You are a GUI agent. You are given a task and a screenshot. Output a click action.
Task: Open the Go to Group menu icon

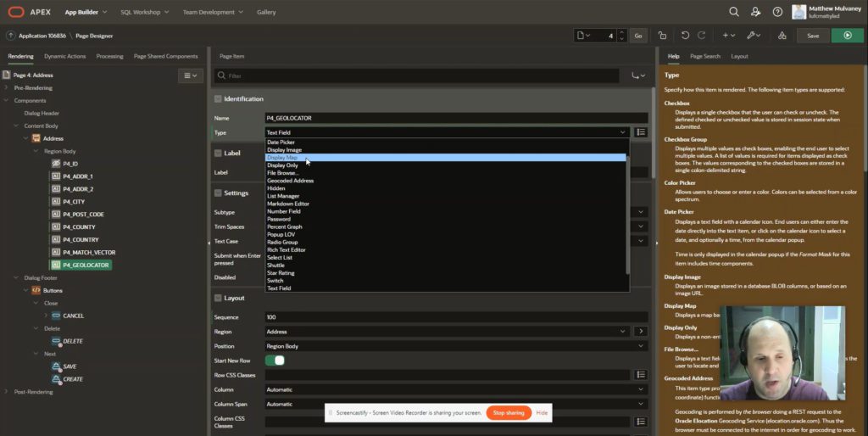pyautogui.click(x=638, y=75)
